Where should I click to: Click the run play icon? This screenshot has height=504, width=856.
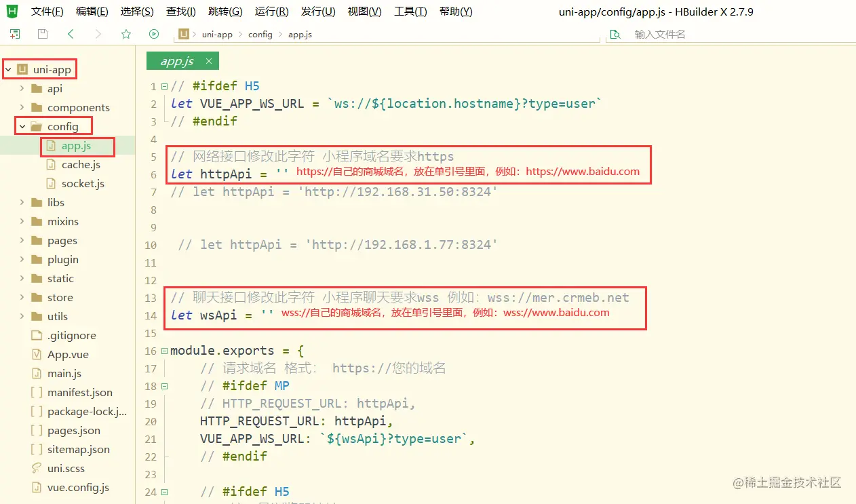pyautogui.click(x=154, y=34)
